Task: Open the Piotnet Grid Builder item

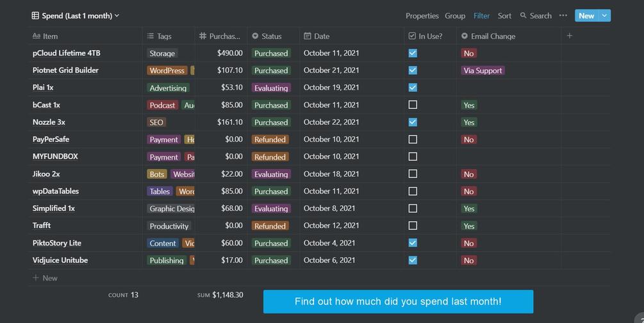Action: tap(65, 70)
